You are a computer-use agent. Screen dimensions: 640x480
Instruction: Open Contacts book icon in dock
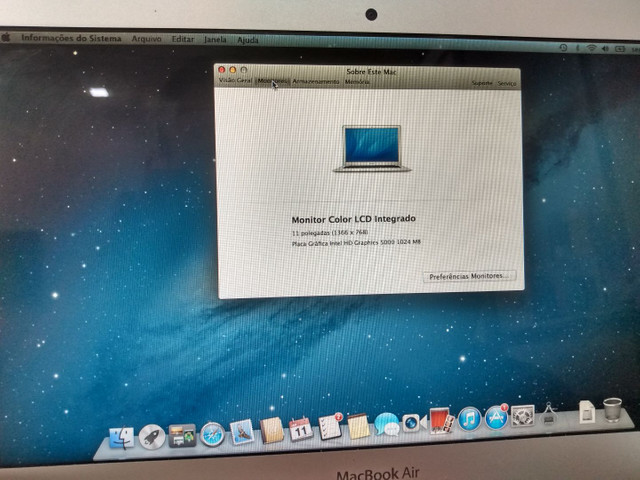pos(272,430)
